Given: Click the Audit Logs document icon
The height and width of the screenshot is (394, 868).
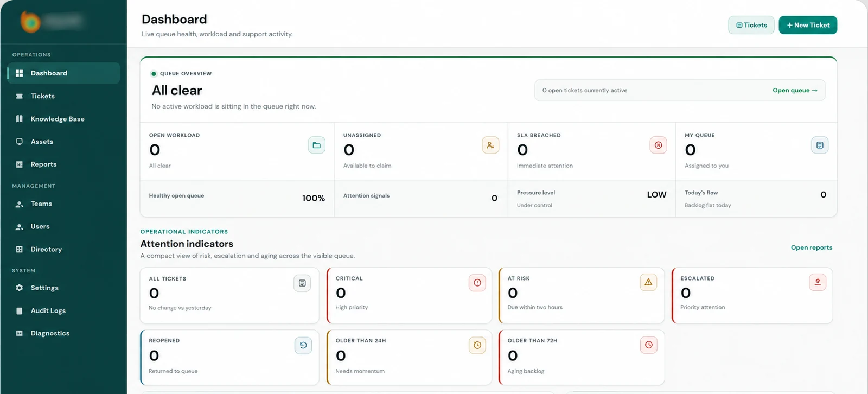Looking at the screenshot, I should click(20, 311).
